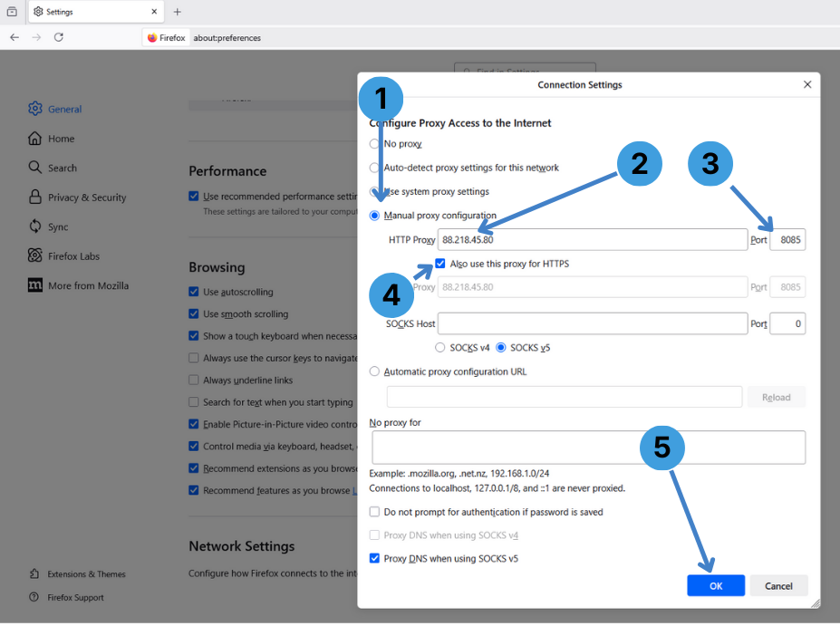This screenshot has width=840, height=626.
Task: Select the No proxy radio button
Action: coord(374,144)
